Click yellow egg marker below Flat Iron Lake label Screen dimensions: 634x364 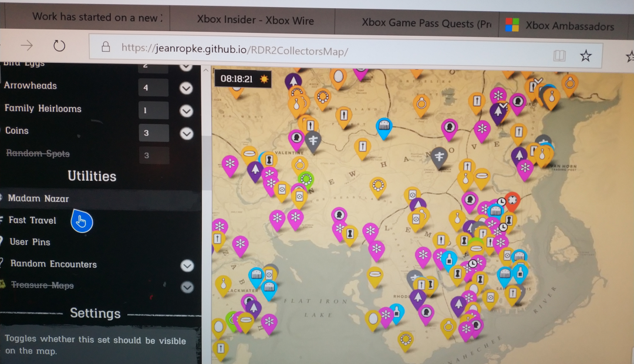(x=373, y=321)
